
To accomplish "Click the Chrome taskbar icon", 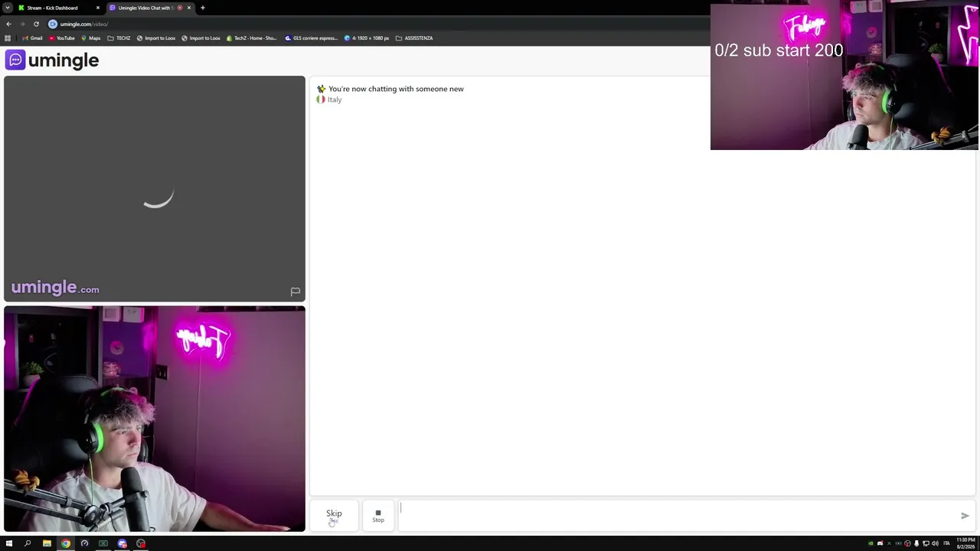I will pyautogui.click(x=66, y=543).
